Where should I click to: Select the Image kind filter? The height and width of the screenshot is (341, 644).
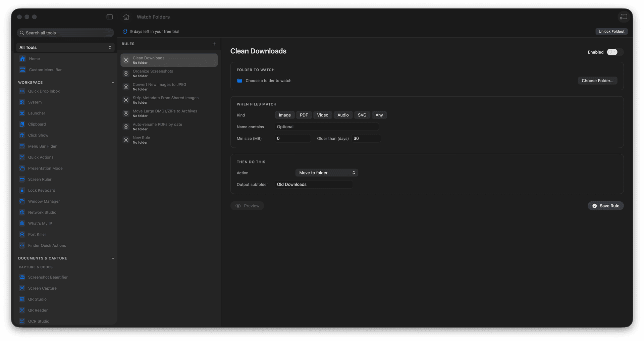[x=285, y=115]
